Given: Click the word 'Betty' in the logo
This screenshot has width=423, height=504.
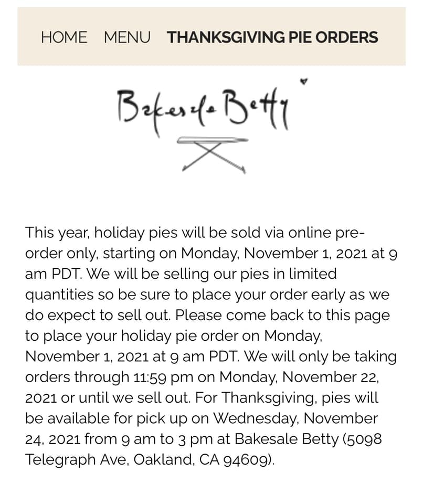Looking at the screenshot, I should (x=257, y=108).
